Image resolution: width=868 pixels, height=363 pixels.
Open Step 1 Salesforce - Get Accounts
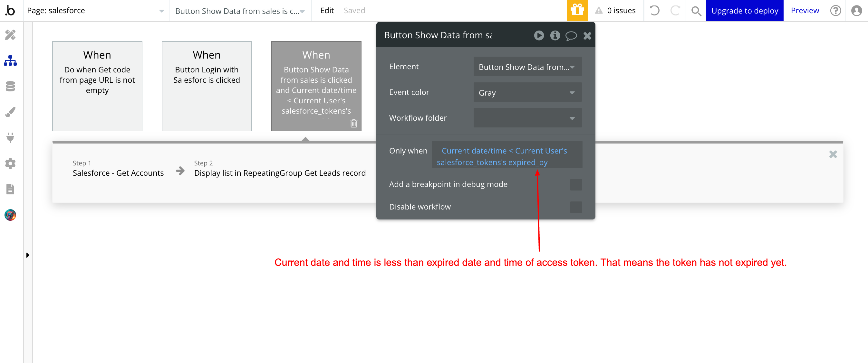click(x=118, y=169)
